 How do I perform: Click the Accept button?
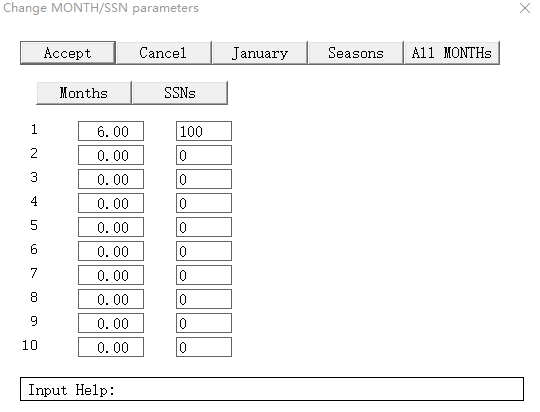pyautogui.click(x=68, y=53)
